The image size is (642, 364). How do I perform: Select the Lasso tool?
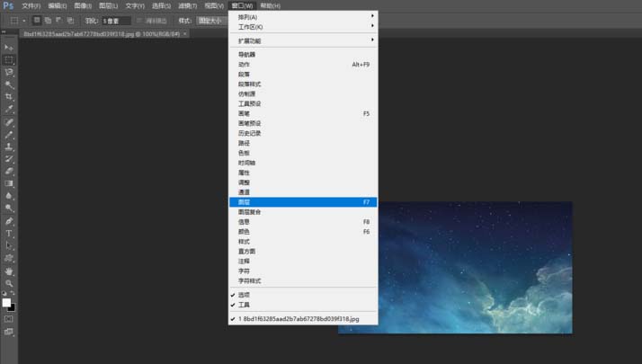9,73
